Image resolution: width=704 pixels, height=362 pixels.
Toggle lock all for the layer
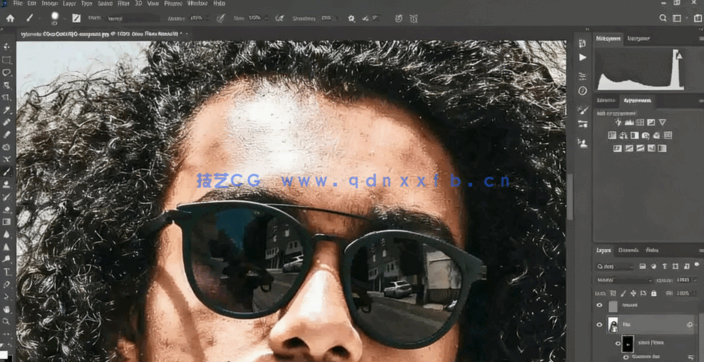pos(654,293)
